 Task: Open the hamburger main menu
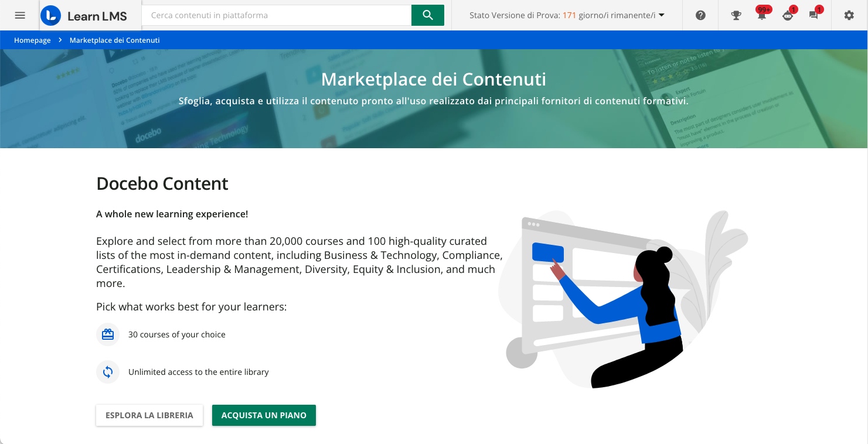20,15
